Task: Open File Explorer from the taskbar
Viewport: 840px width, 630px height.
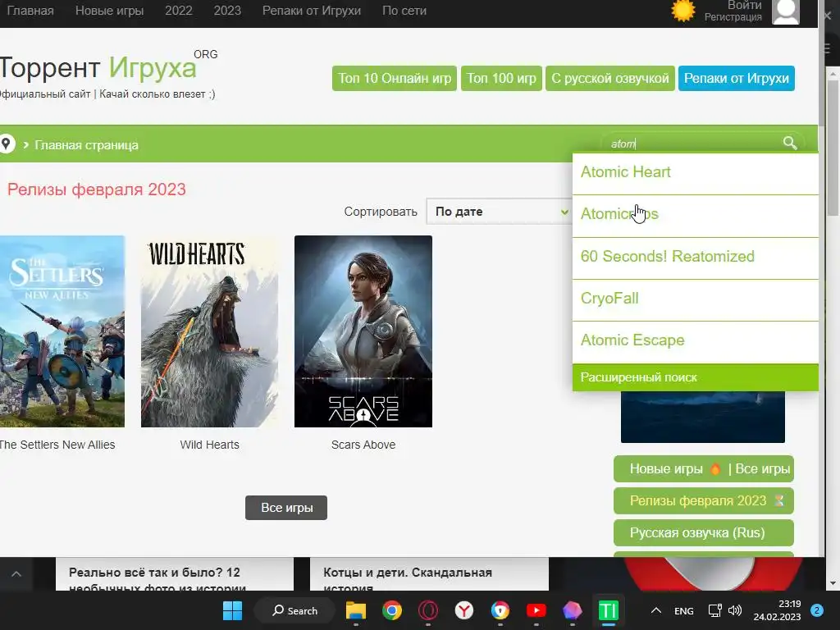Action: click(x=356, y=610)
